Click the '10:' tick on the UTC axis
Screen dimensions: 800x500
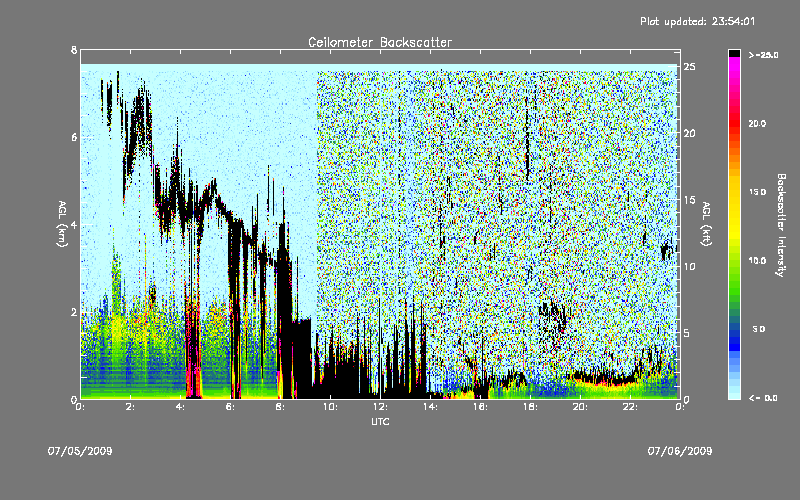[x=331, y=407]
